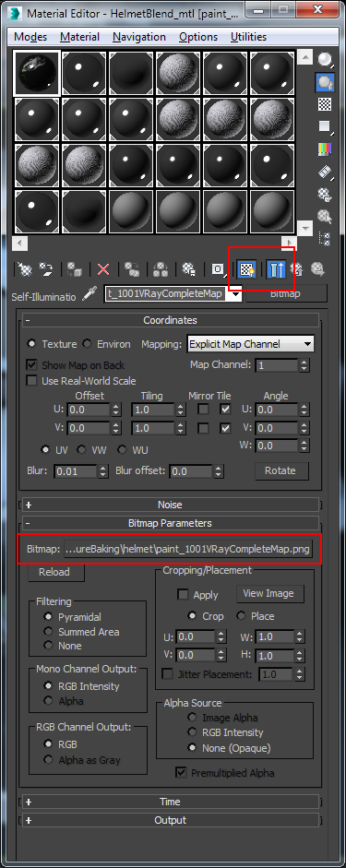Click the Sample Type sphere icon
Screen dimensions: 346x868
point(325,59)
